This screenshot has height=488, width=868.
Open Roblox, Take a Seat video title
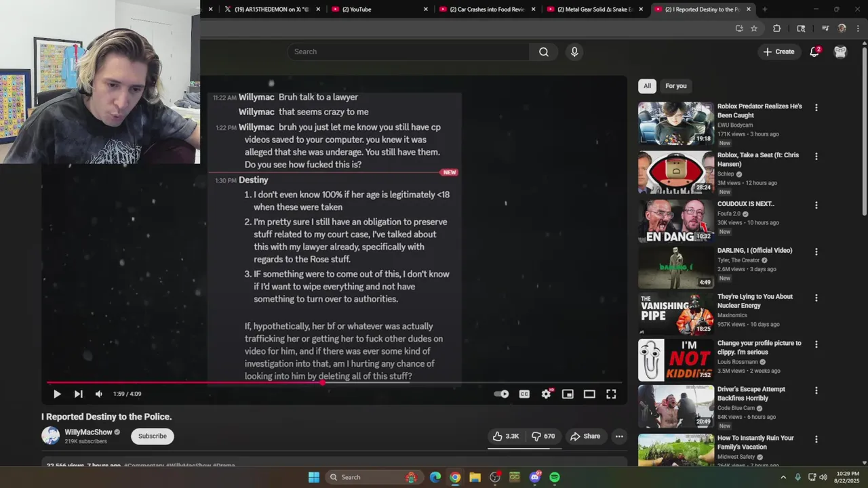[758, 159]
